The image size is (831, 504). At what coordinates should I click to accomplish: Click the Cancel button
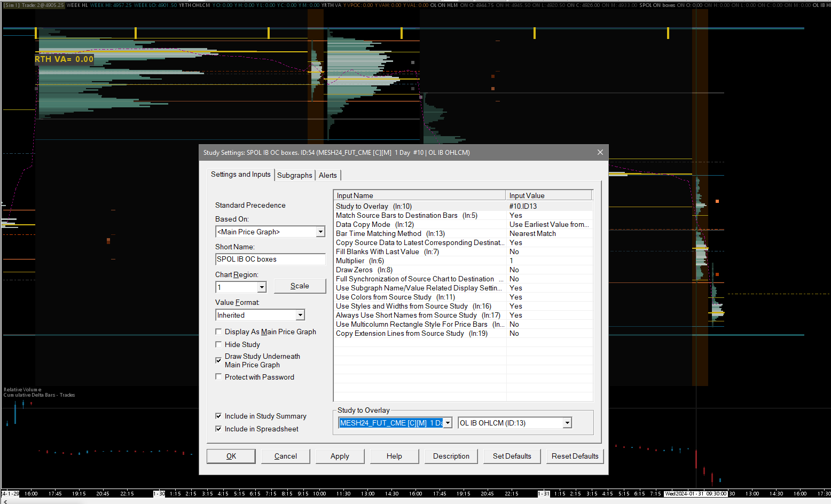click(286, 456)
